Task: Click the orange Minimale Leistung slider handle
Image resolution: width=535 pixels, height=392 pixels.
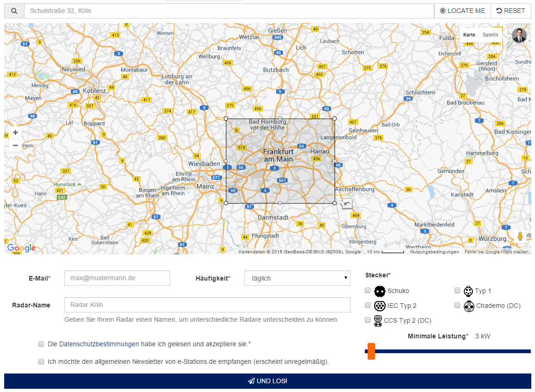Action: (371, 351)
